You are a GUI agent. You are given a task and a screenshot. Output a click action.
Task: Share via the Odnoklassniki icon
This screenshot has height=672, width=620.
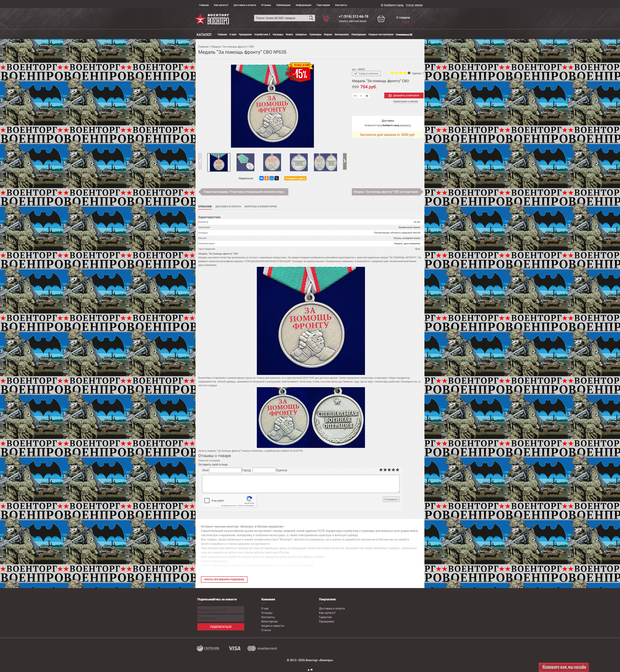(x=266, y=178)
